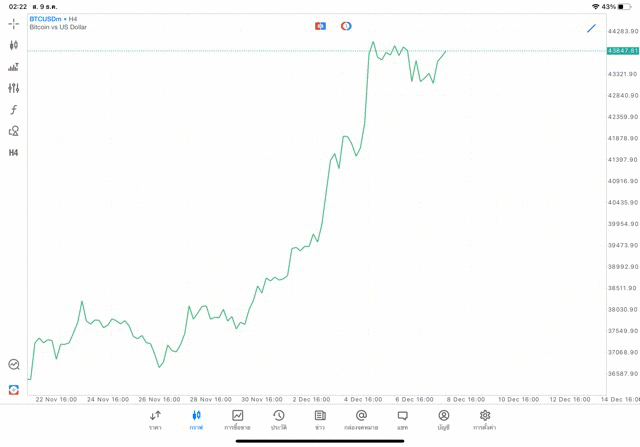Screen dimensions: 640x447
Task: Open the แชท (Chat) tab
Action: tap(402, 420)
